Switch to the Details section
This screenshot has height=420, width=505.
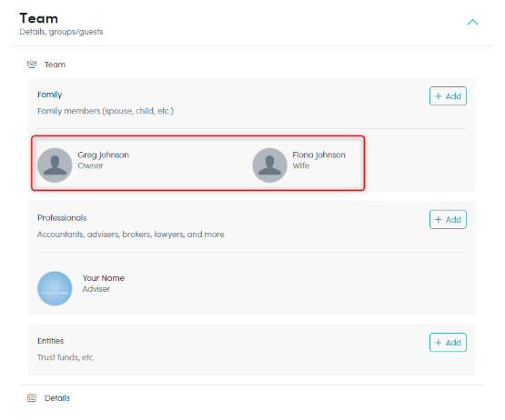point(57,398)
